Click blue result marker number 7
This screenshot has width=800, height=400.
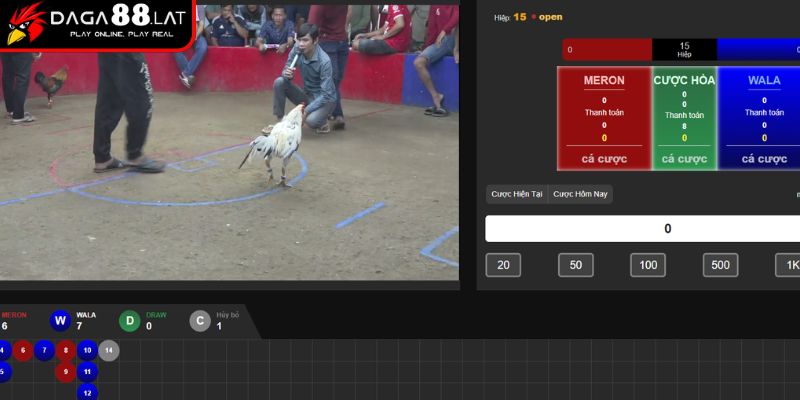pos(43,350)
